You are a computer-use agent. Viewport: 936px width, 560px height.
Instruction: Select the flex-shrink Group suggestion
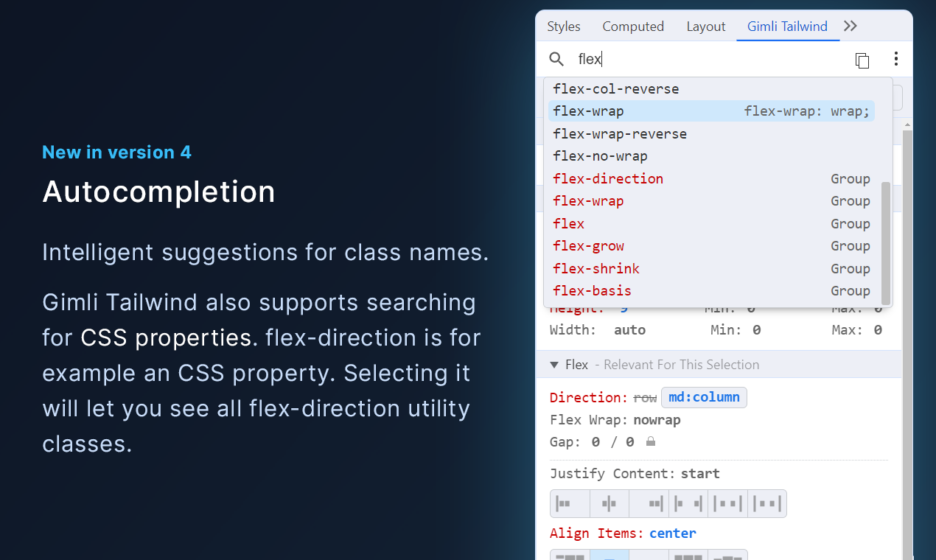(x=712, y=269)
